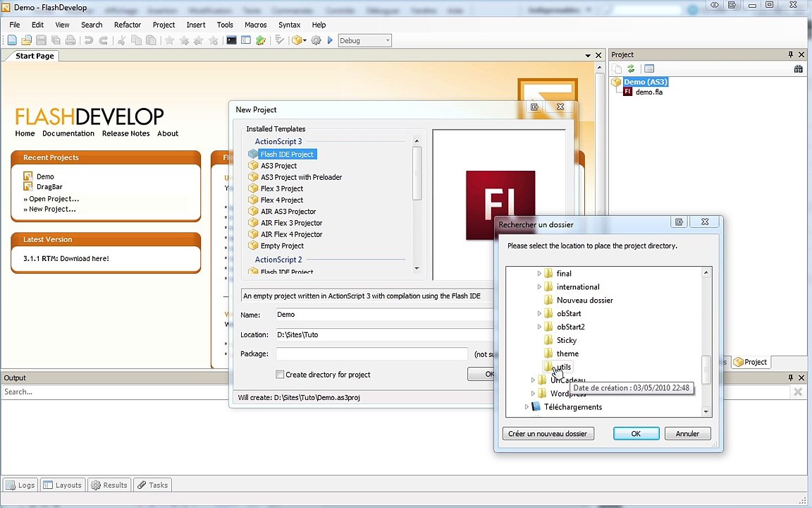Select demo.fla in the Project tree
The image size is (812, 508).
(649, 92)
